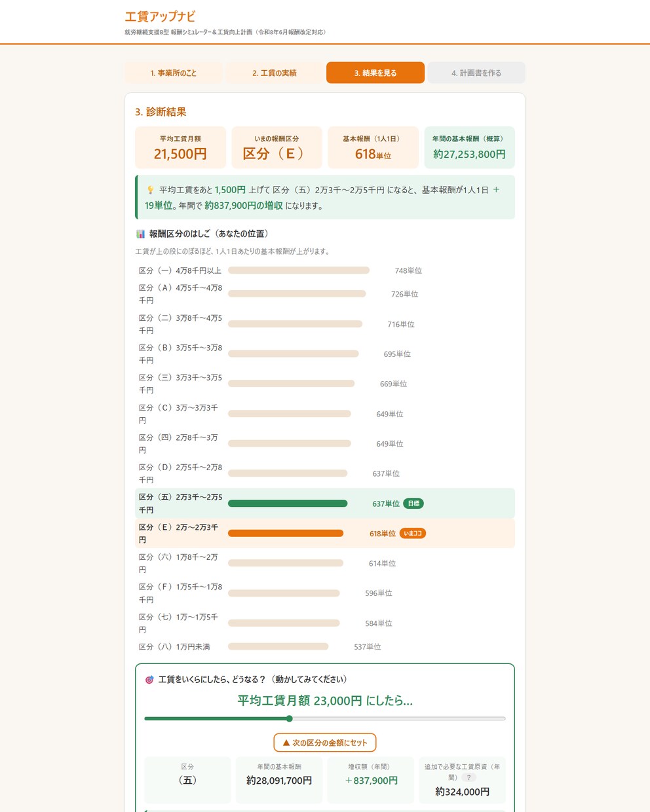
Task: Click the 増収額 +837,900円 card
Action: [371, 780]
